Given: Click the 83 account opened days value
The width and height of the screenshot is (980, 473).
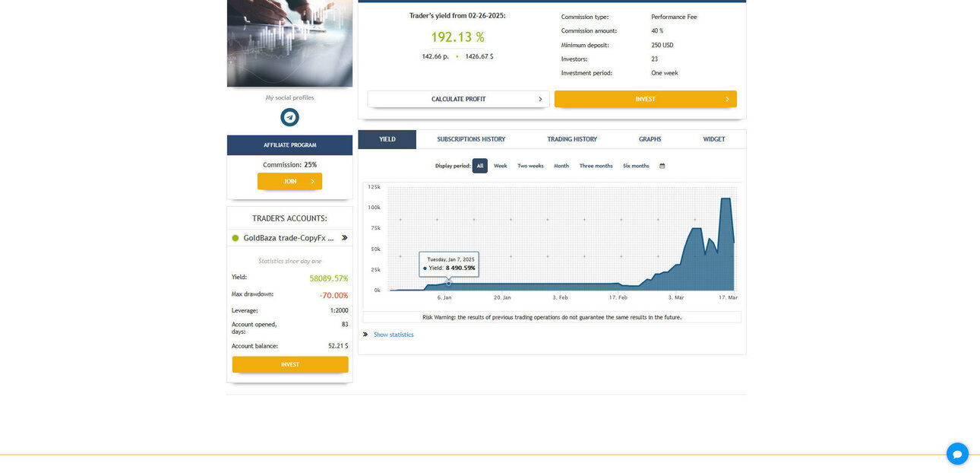Looking at the screenshot, I should (345, 324).
